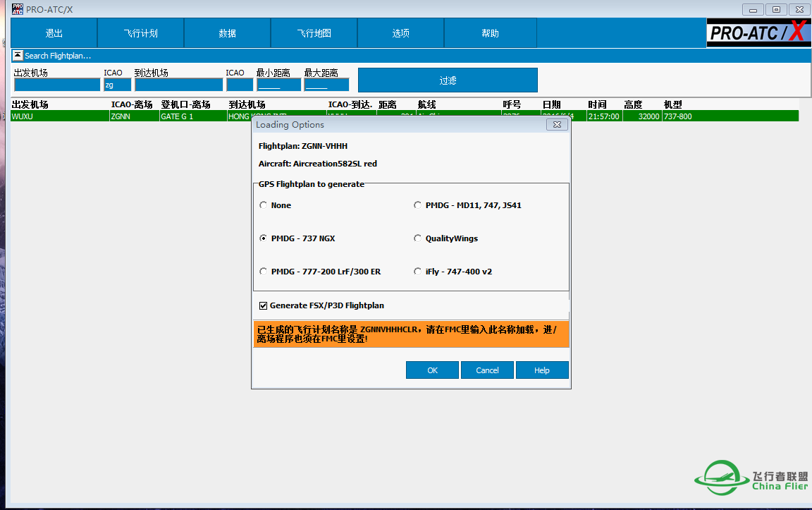Focus the 出发机场 input field
This screenshot has width=812, height=510.
[57, 85]
